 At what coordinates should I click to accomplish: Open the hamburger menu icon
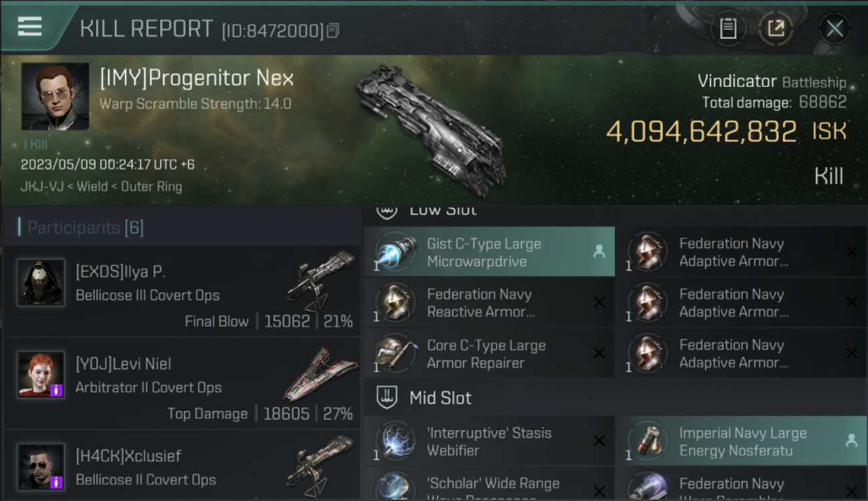point(29,26)
